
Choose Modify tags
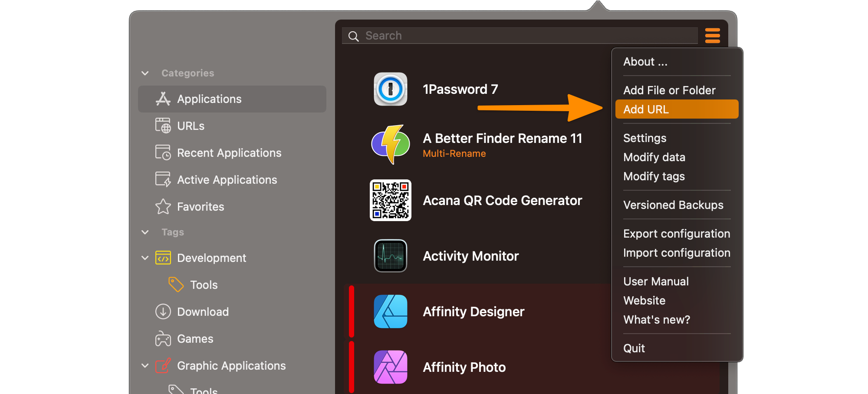[x=677, y=176]
